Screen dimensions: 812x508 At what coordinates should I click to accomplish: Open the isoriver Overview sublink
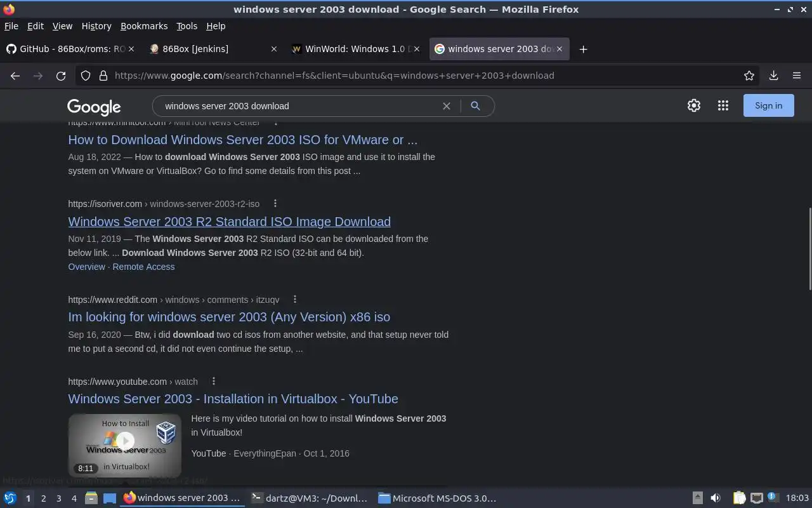tap(87, 267)
